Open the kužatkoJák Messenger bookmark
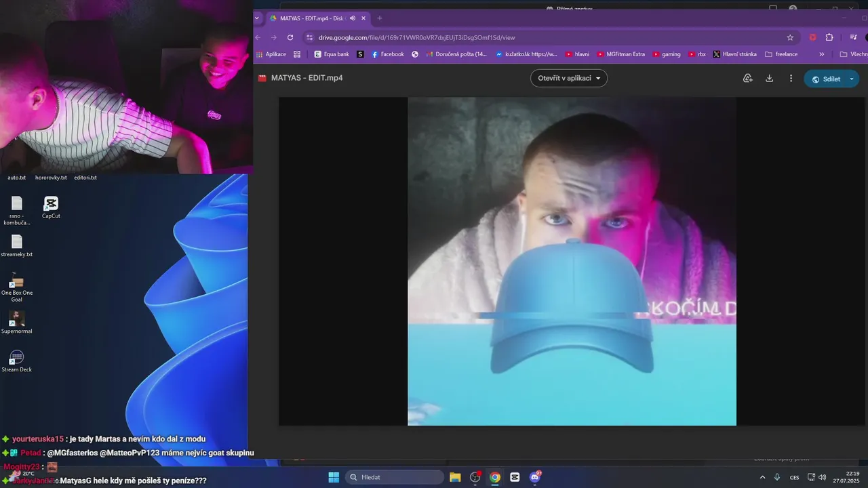 point(526,54)
